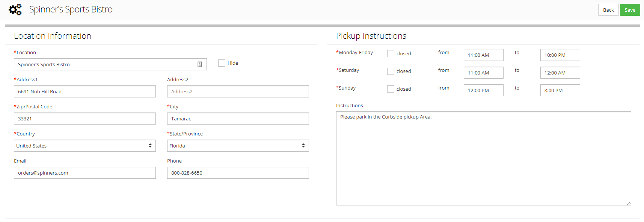Mark Monday-Friday as closed
Image resolution: width=644 pixels, height=222 pixels.
391,54
